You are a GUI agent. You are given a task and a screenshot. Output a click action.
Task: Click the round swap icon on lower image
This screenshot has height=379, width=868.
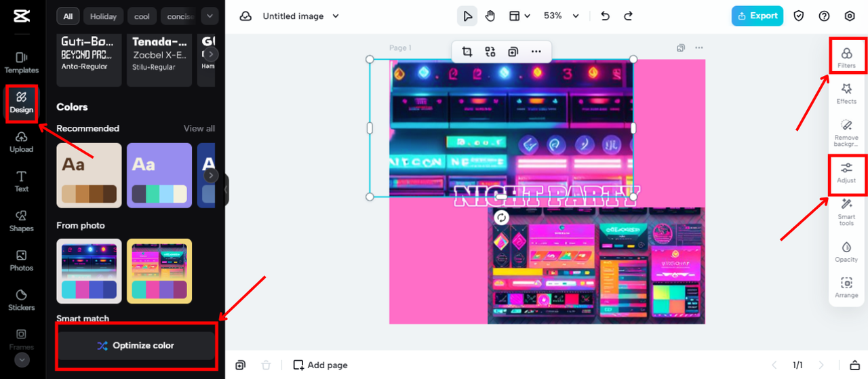(x=501, y=218)
